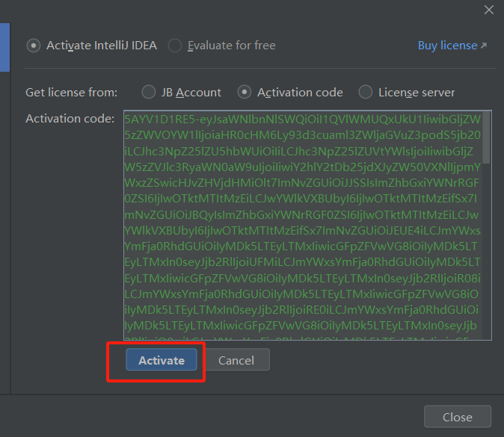Select JB Account as license source

point(148,93)
